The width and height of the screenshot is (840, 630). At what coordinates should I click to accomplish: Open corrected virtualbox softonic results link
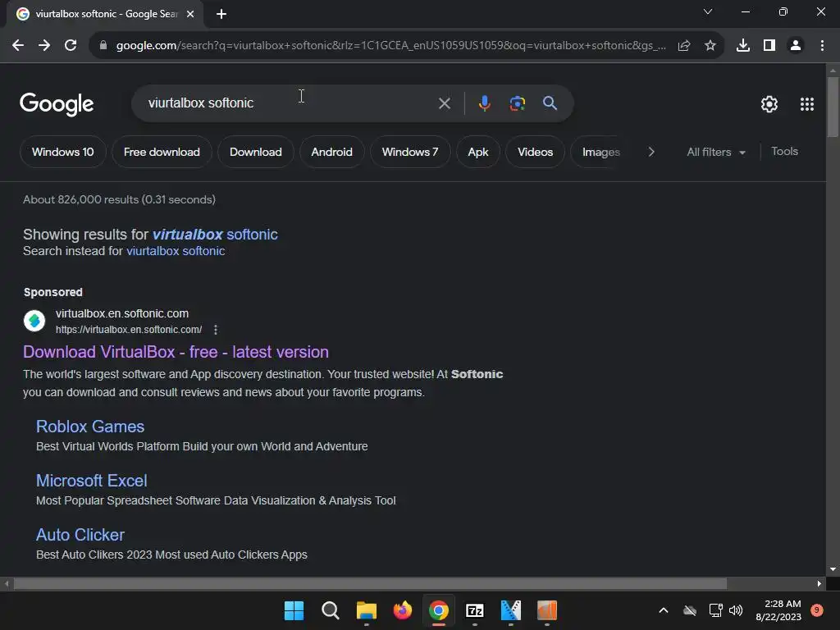click(x=215, y=235)
